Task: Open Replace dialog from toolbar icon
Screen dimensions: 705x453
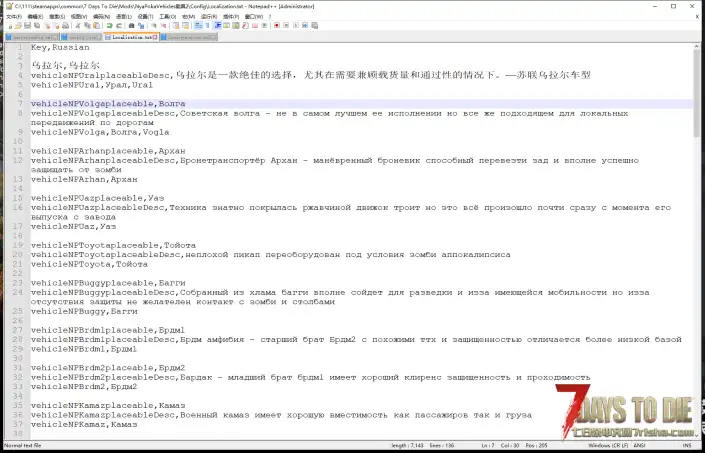Action: 141,26
